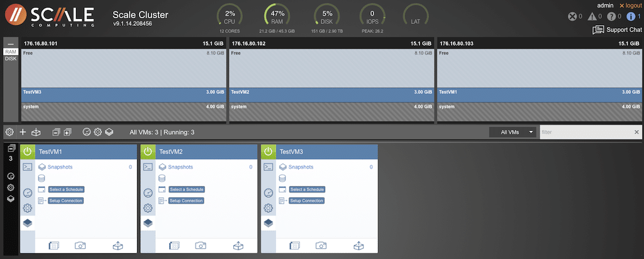Click Setup Connection on TestVM3

click(306, 201)
